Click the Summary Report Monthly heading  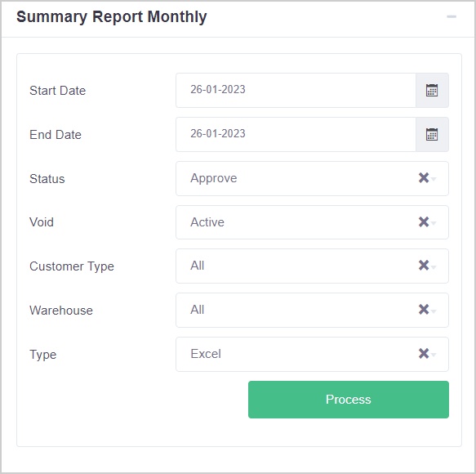click(x=112, y=17)
